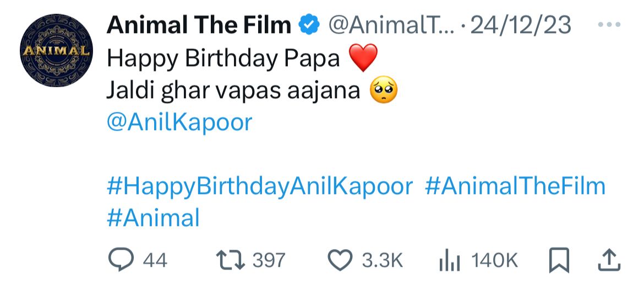Select the #Animal hashtag link

point(153,218)
